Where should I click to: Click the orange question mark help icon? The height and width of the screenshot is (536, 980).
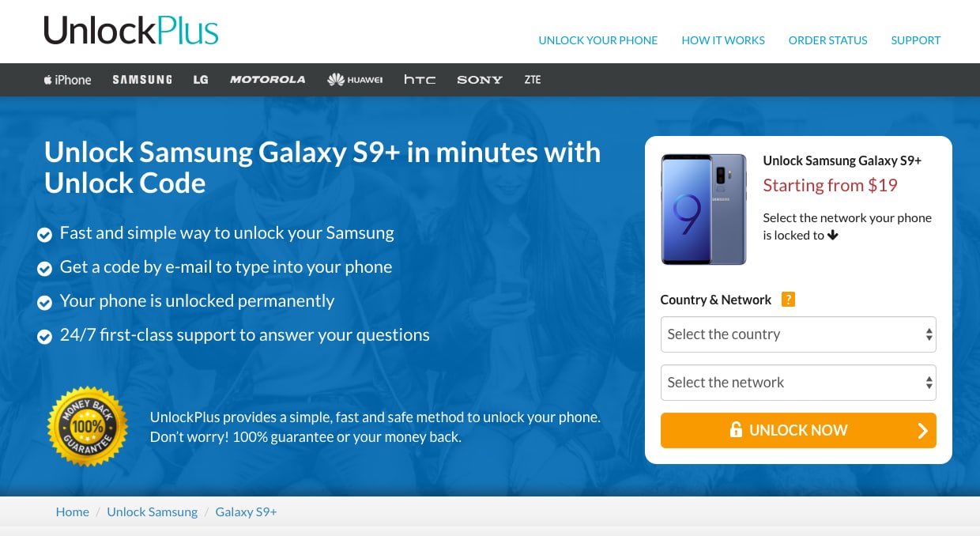788,300
